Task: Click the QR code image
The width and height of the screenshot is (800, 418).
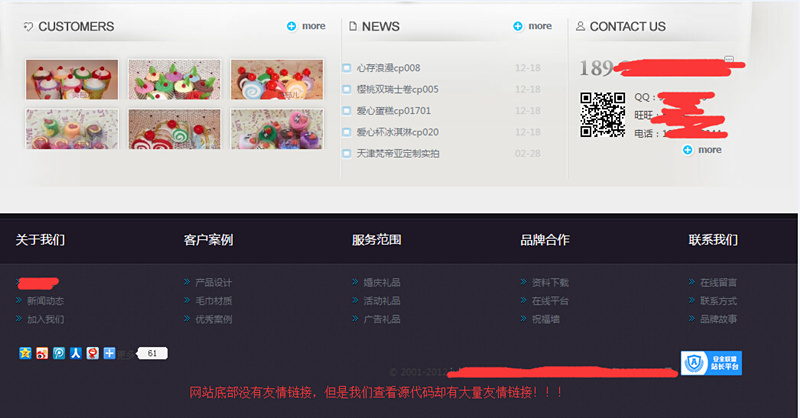Action: (603, 114)
